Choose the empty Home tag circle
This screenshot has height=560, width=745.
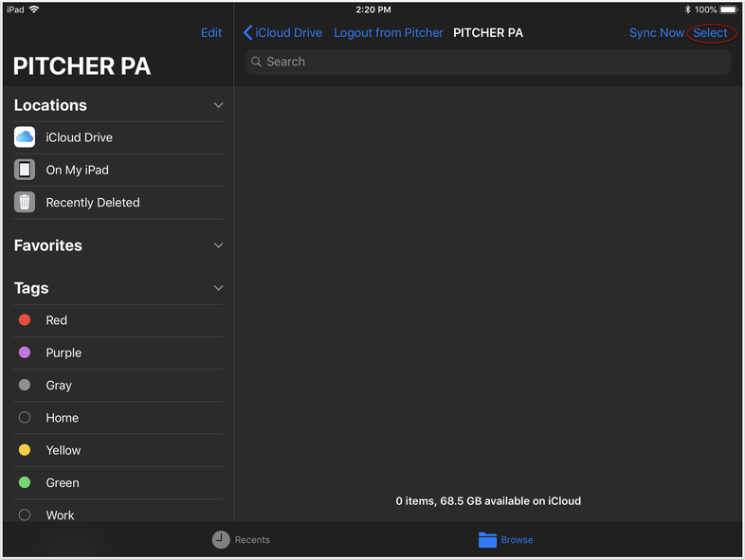(25, 418)
